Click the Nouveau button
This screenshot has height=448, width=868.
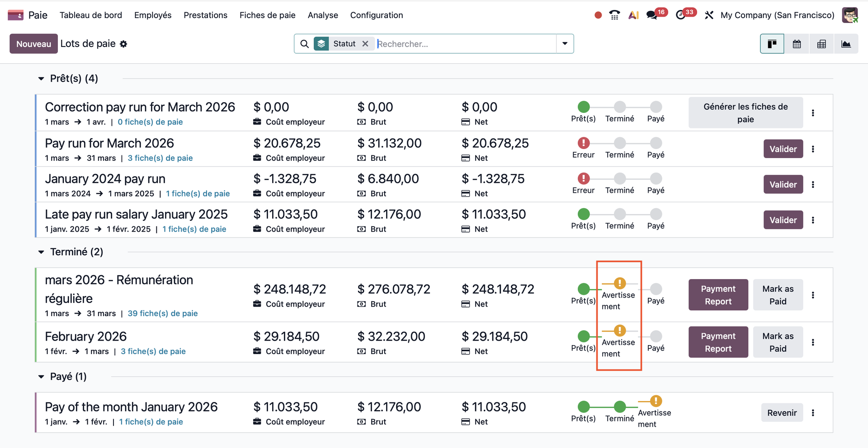click(x=33, y=44)
